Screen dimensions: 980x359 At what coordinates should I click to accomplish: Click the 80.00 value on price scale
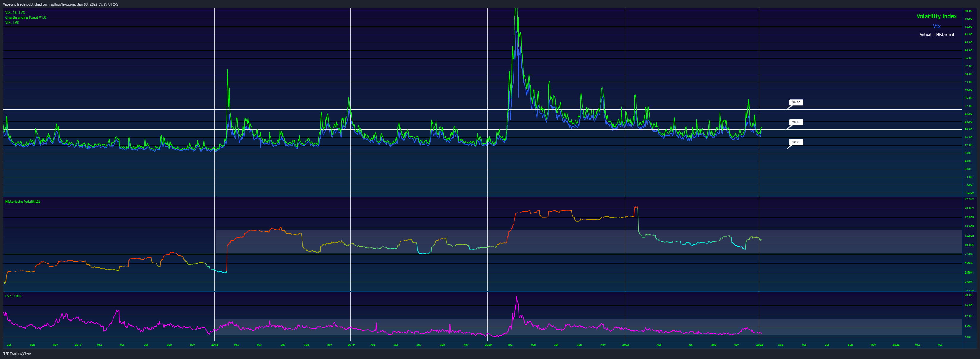969,11
